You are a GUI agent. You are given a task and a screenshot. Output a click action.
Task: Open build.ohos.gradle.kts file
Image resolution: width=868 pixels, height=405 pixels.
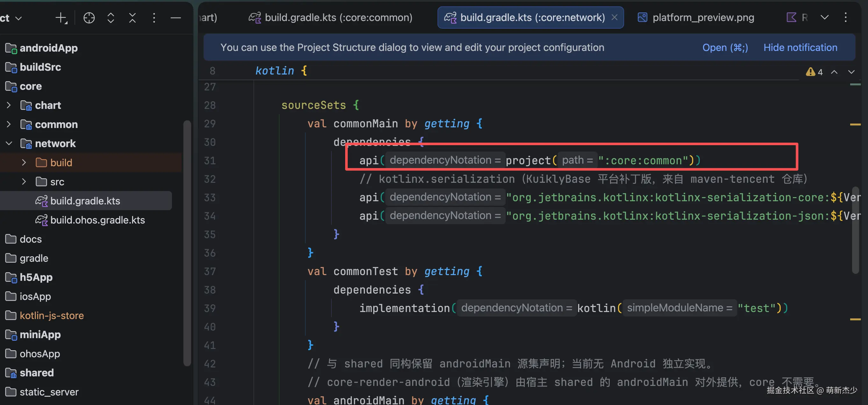coord(90,220)
